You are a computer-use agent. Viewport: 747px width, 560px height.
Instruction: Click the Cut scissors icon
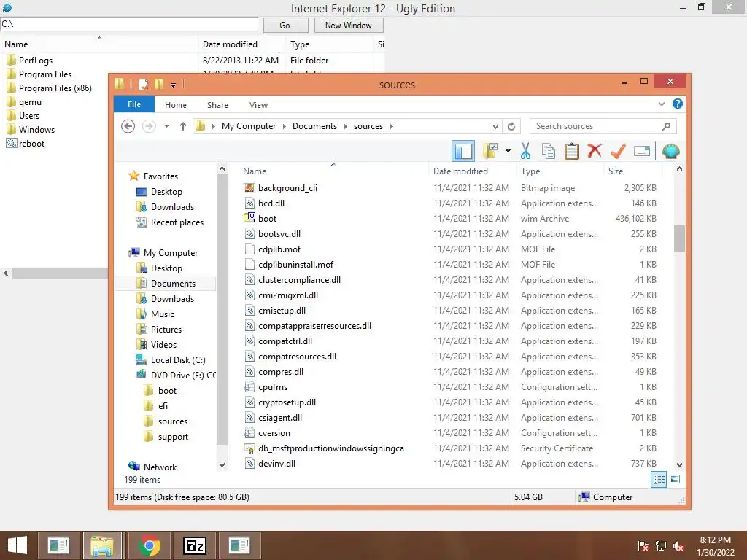[x=525, y=152]
